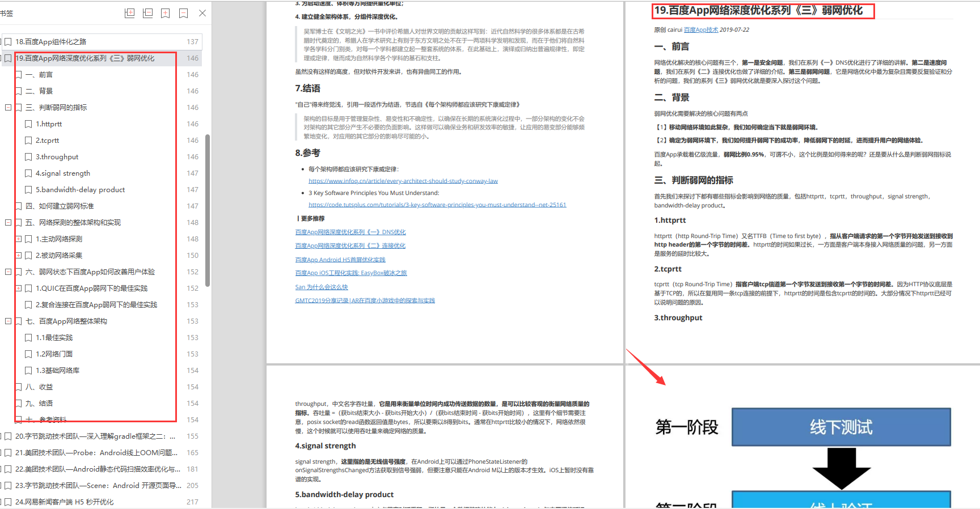Click the bookmark icon beside 2.tcprtt
Screen dimensions: 980x509
click(x=28, y=141)
